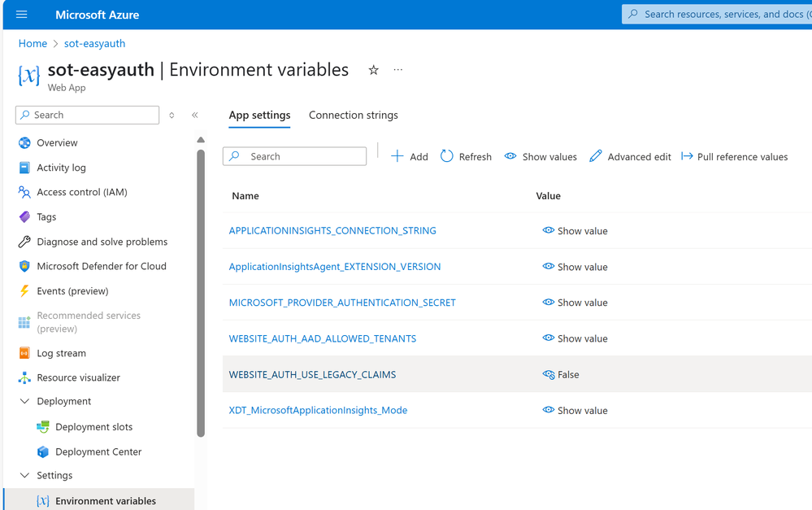The height and width of the screenshot is (510, 812).
Task: Select the App settings tab
Action: point(259,116)
